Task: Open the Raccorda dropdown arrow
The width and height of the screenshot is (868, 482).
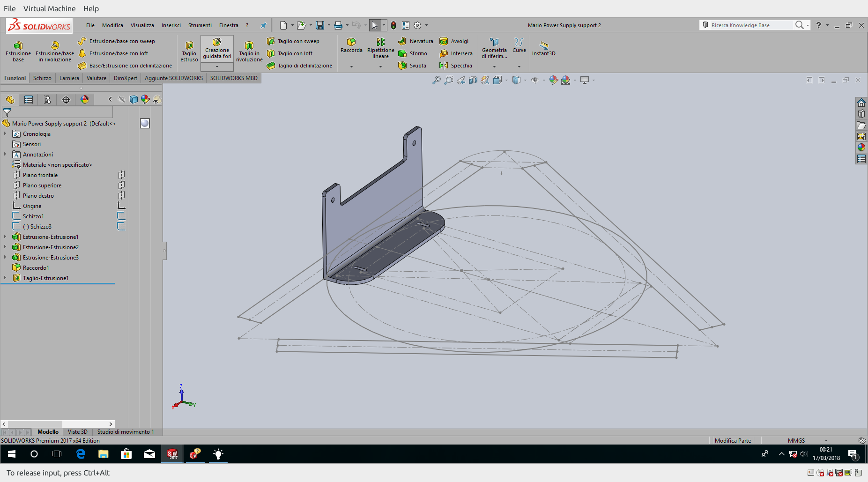Action: click(x=351, y=67)
